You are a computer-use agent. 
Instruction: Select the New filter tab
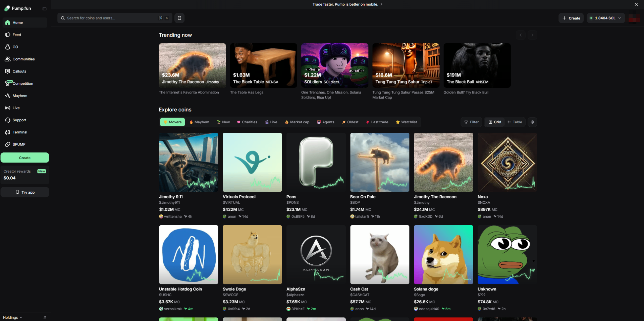coord(223,122)
